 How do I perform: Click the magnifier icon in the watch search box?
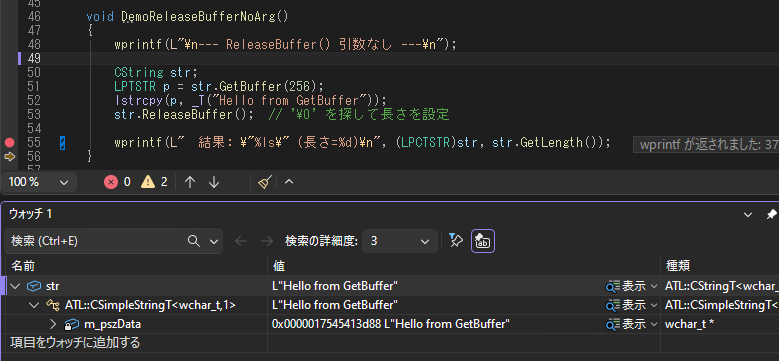pos(194,241)
